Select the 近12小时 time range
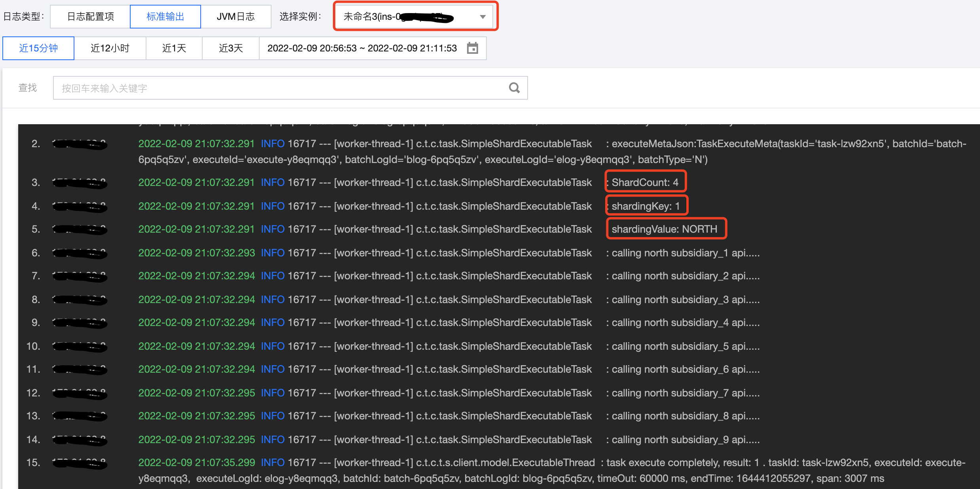The width and height of the screenshot is (980, 489). 110,48
